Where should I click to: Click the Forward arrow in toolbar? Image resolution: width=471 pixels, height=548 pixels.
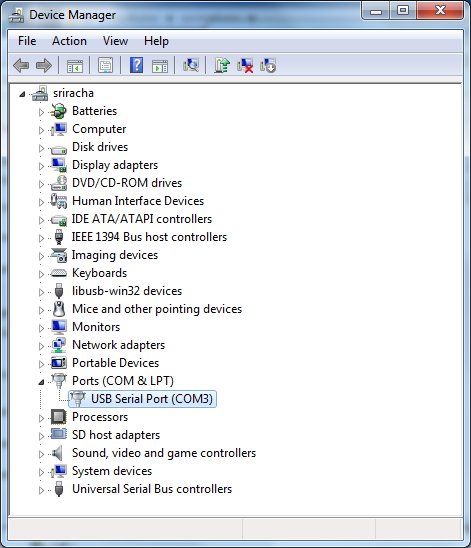[x=44, y=65]
